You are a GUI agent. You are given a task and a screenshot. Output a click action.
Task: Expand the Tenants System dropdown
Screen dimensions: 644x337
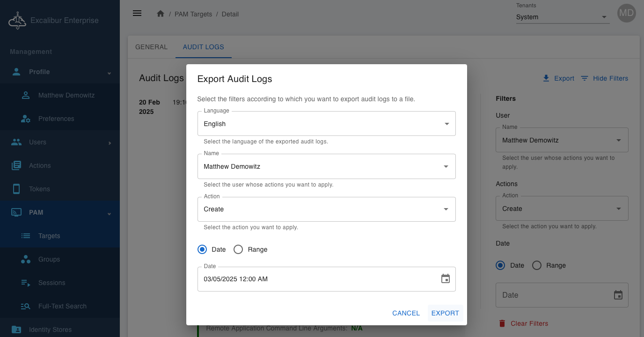(562, 17)
